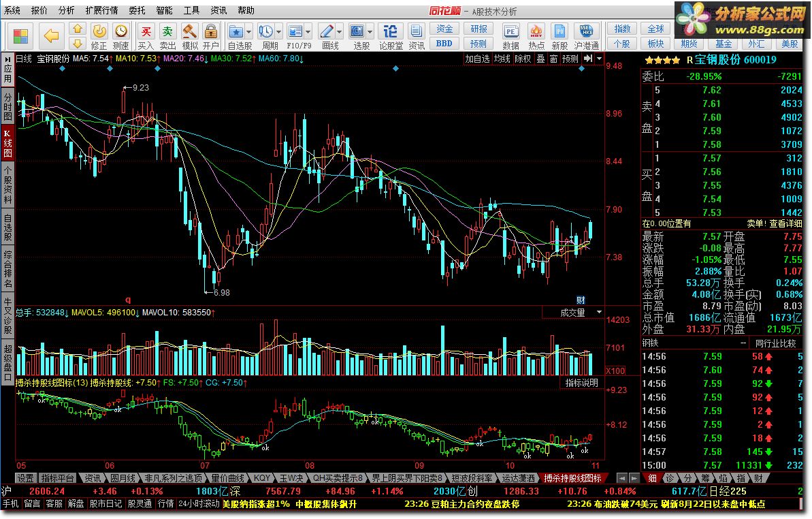Open the 修正 correction tool
The width and height of the screenshot is (812, 519).
(99, 36)
